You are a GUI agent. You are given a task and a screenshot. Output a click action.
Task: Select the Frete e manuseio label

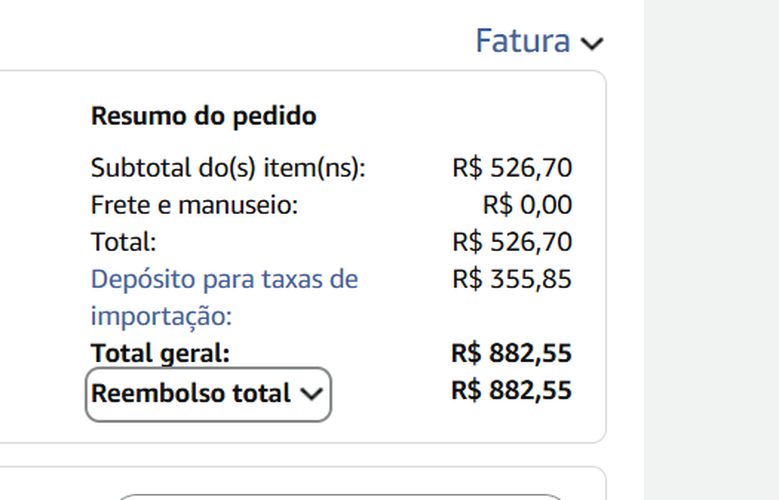point(194,206)
